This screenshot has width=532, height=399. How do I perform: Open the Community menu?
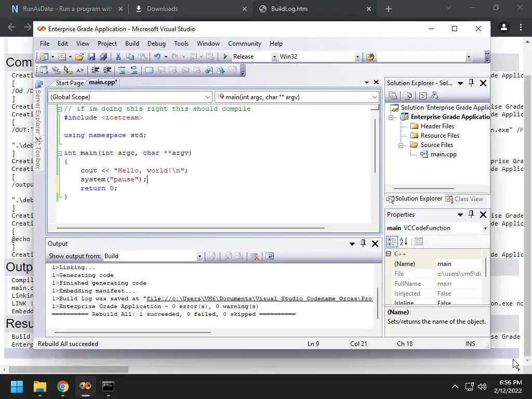click(245, 44)
